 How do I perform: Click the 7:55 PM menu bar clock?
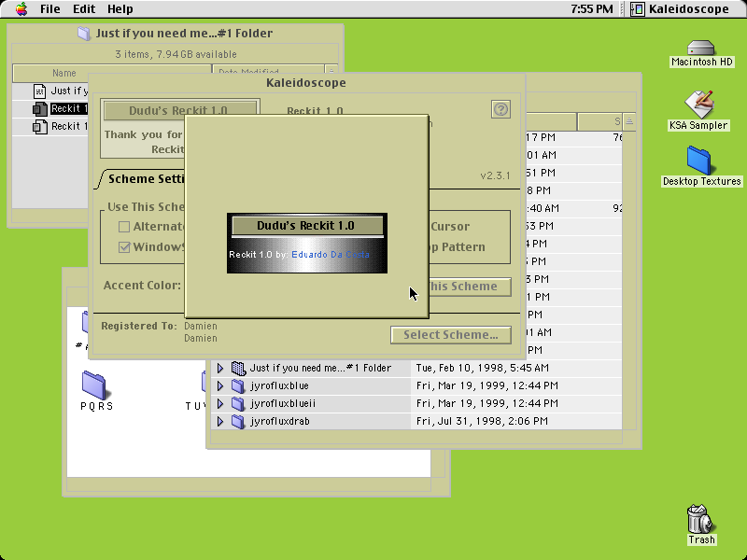coord(592,9)
